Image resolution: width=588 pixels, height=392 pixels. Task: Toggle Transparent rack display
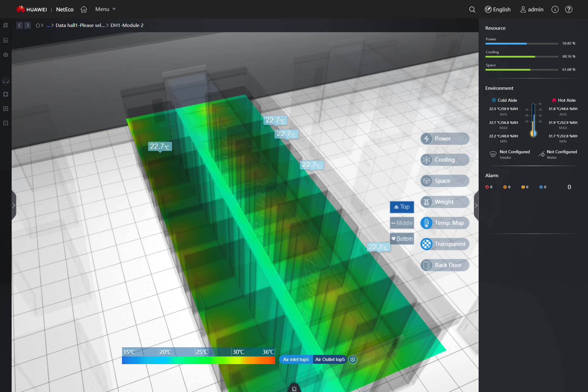[444, 244]
